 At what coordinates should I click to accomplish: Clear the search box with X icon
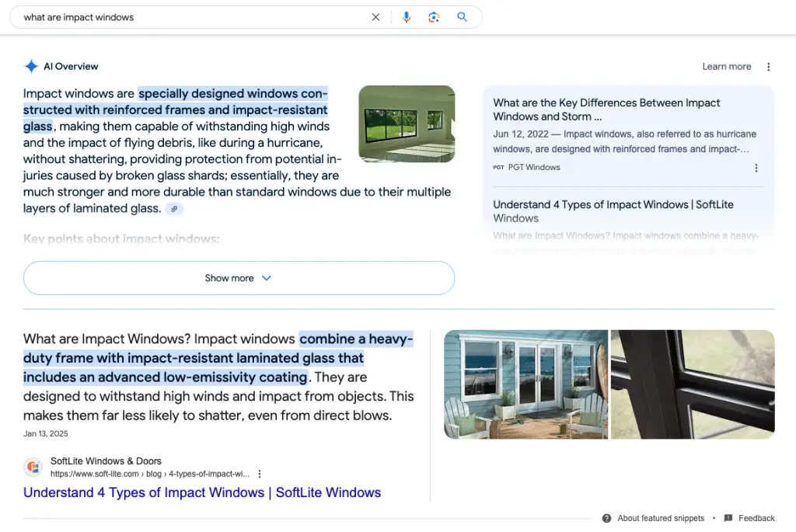tap(375, 17)
